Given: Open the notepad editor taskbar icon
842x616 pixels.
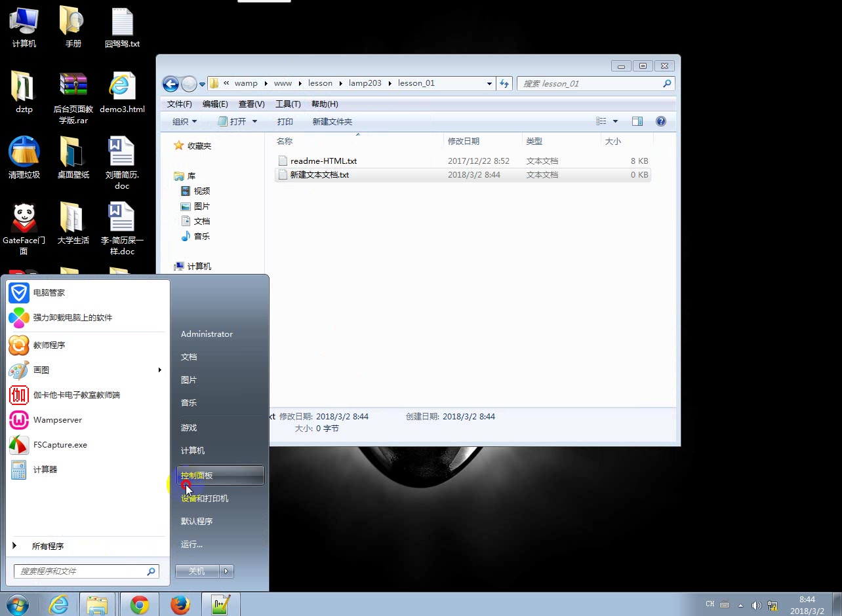Looking at the screenshot, I should [220, 604].
